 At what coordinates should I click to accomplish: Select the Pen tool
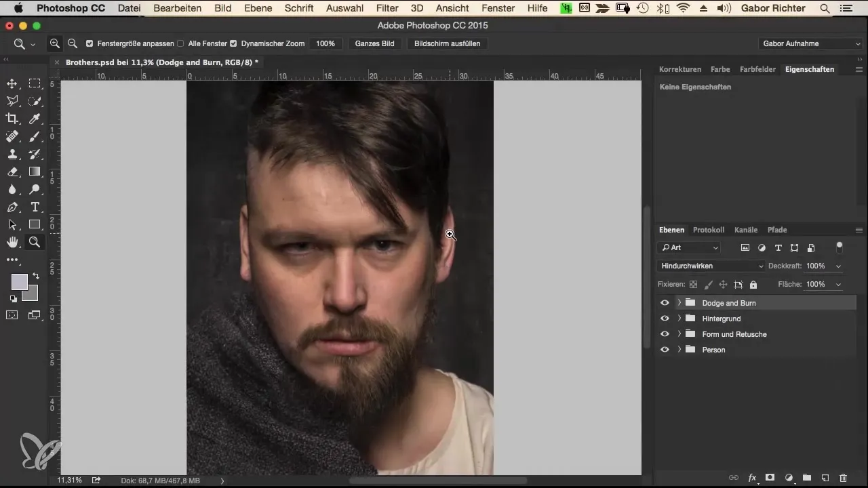click(x=12, y=207)
